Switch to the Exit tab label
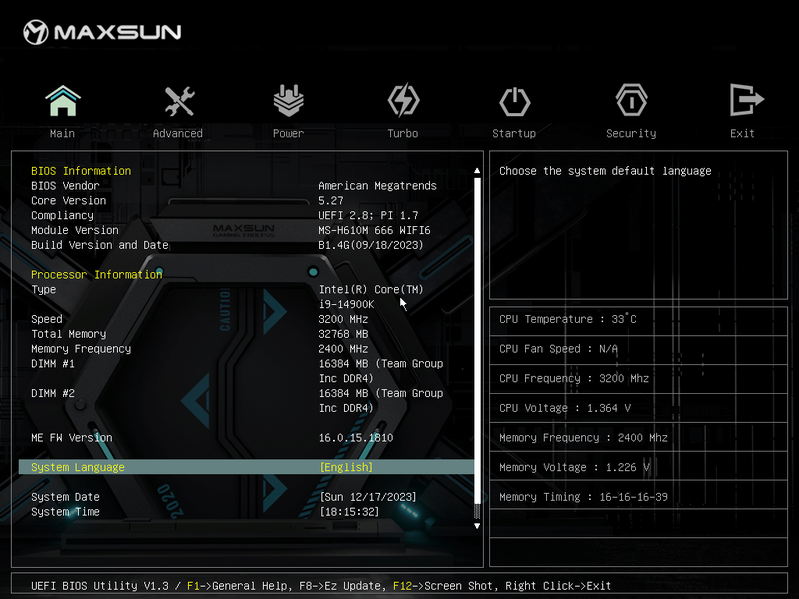This screenshot has width=799, height=599. point(742,133)
